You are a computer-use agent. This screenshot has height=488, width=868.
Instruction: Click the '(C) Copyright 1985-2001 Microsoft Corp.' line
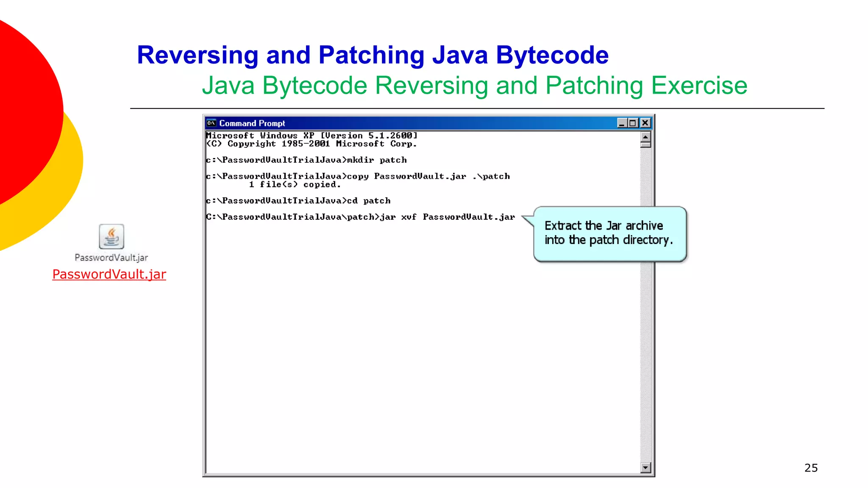point(312,144)
